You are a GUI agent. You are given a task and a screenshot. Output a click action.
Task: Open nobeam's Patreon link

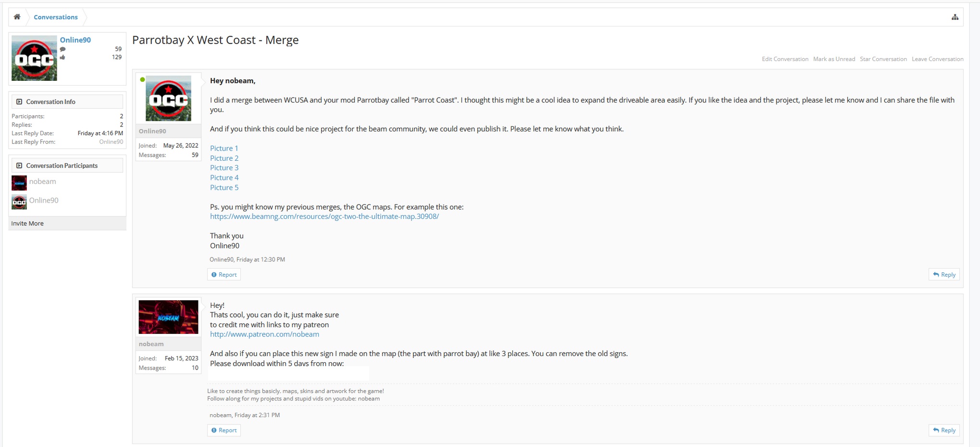[264, 334]
